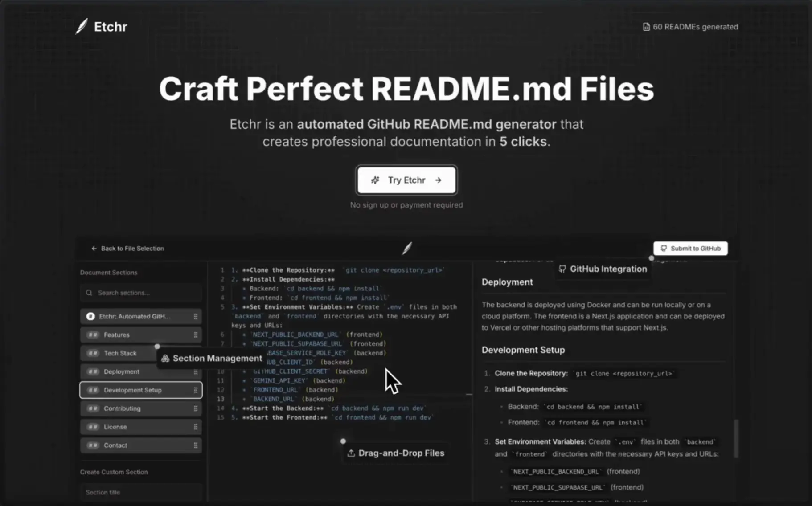Image resolution: width=812 pixels, height=506 pixels.
Task: Click the magnifier icon in Search sections
Action: point(90,293)
